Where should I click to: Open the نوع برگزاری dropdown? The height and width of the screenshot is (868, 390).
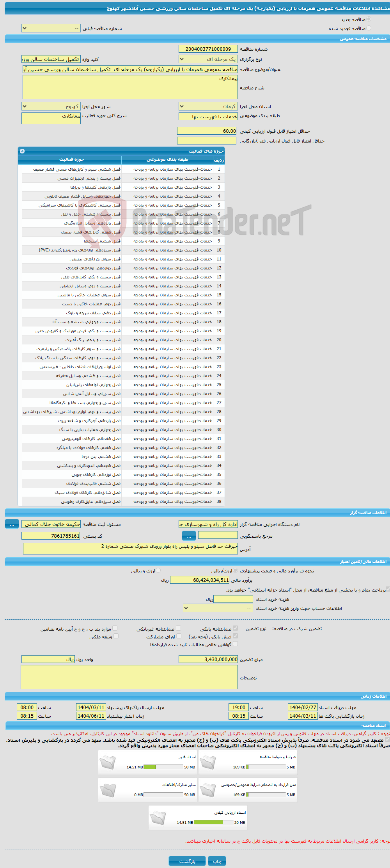[208, 59]
